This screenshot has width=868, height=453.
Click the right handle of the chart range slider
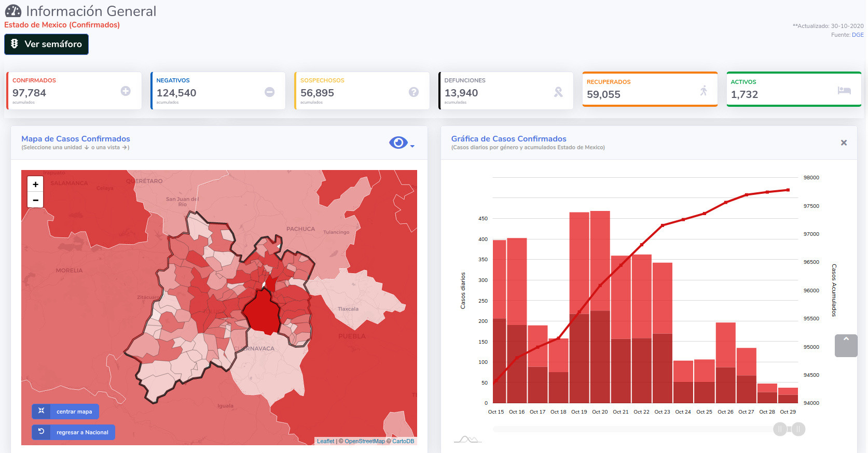(798, 429)
